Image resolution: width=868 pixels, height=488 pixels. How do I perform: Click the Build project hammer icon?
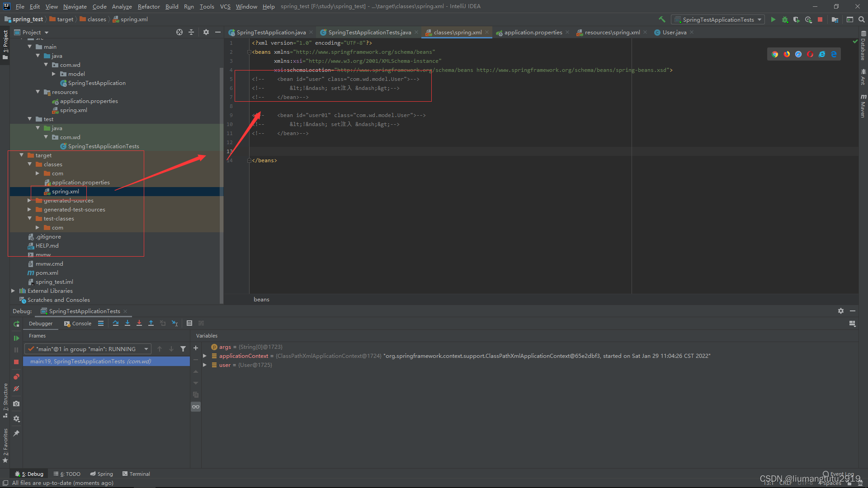point(662,19)
